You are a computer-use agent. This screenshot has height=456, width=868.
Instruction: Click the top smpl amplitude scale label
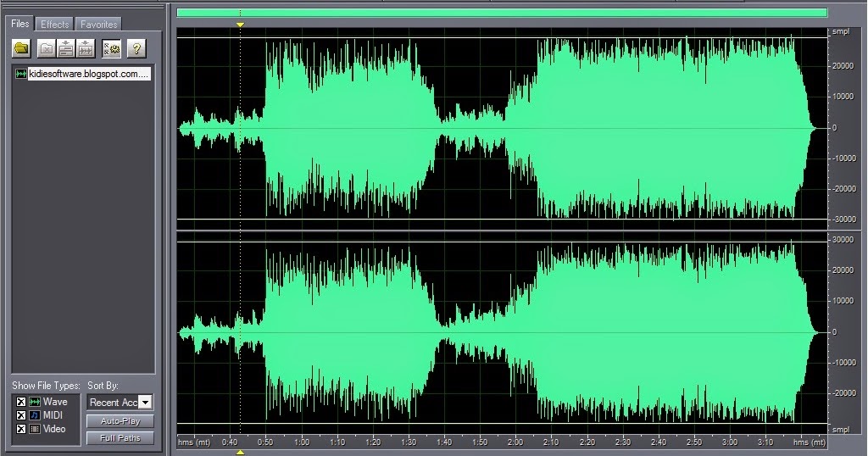(840, 31)
